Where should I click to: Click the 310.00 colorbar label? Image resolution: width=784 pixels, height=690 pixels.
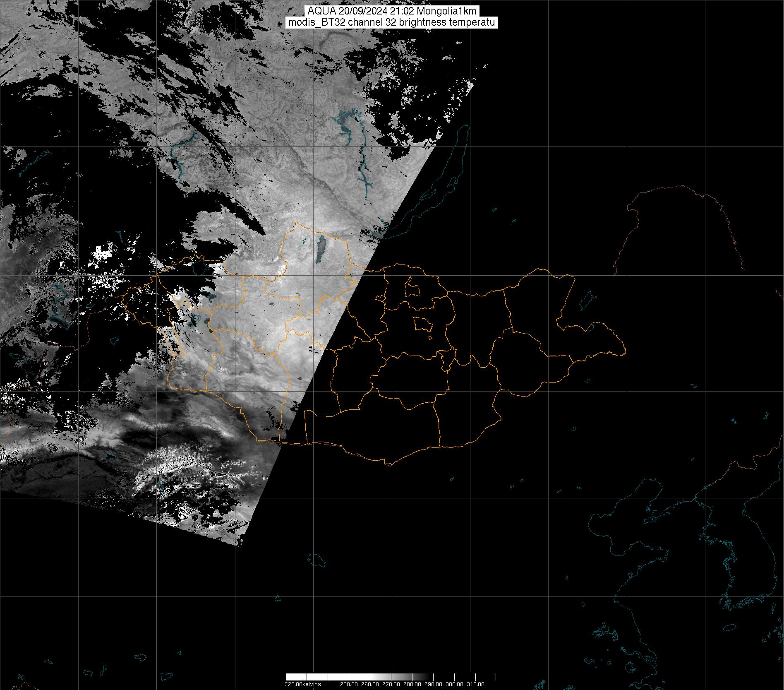pos(476,684)
